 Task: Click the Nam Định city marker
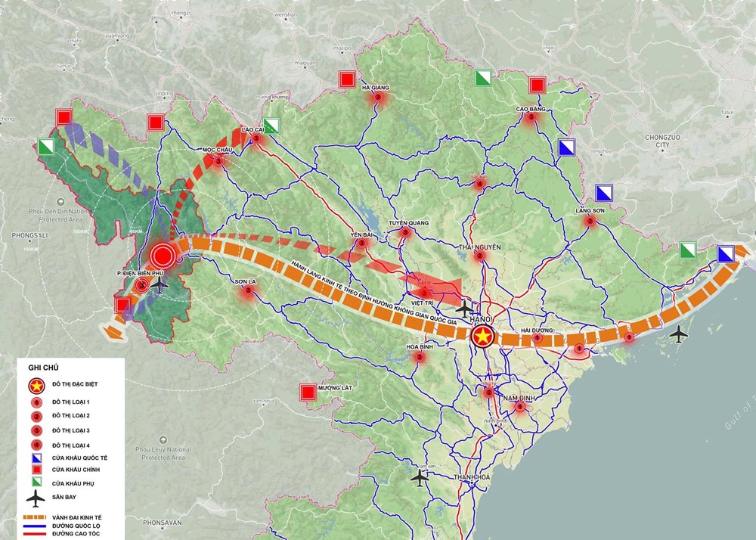[x=520, y=406]
